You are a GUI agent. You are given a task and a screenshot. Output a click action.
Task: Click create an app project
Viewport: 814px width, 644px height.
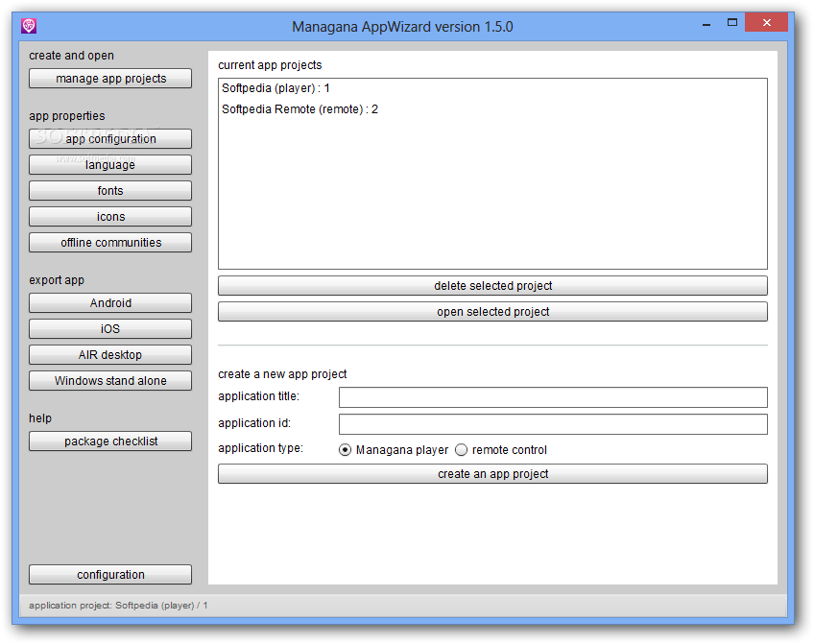[492, 474]
